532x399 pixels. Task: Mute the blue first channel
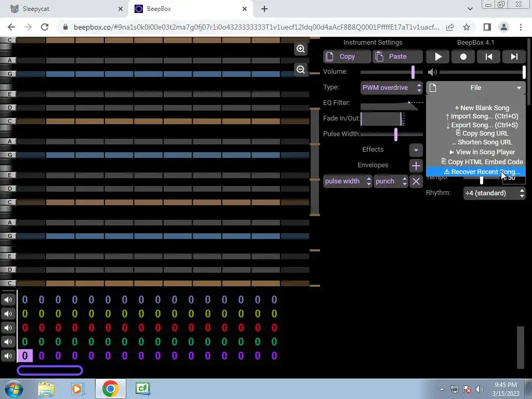(x=8, y=300)
